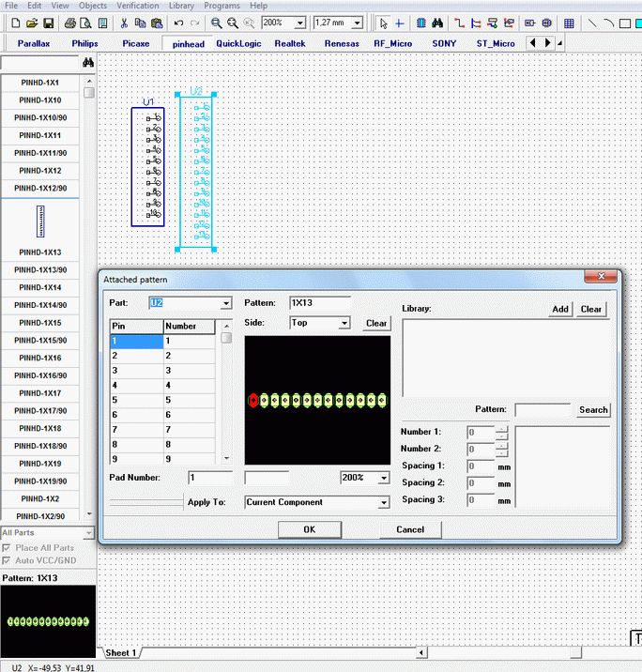
Task: Click the Cut scissors icon
Action: [x=122, y=23]
